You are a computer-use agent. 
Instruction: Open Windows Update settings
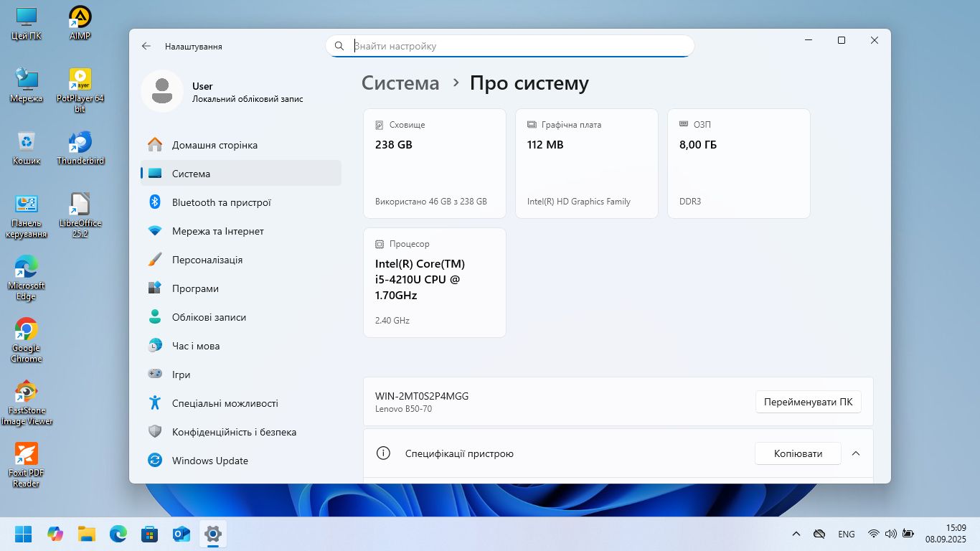tap(241, 461)
